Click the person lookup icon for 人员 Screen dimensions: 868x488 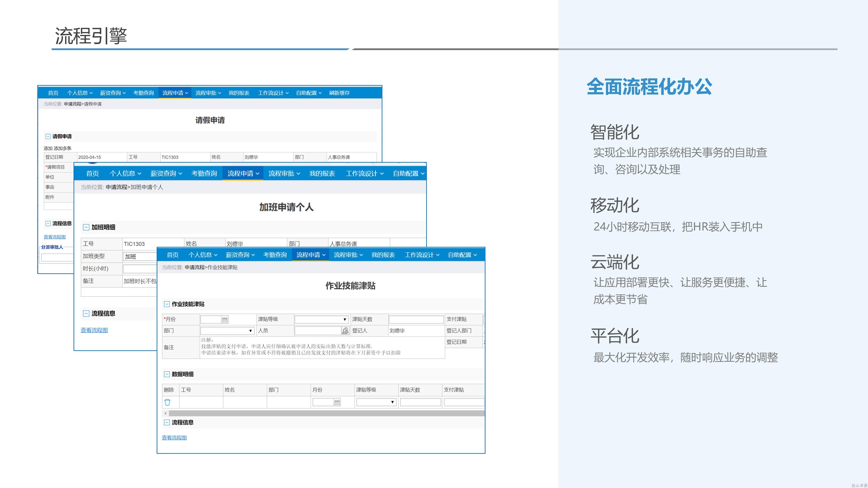point(345,331)
